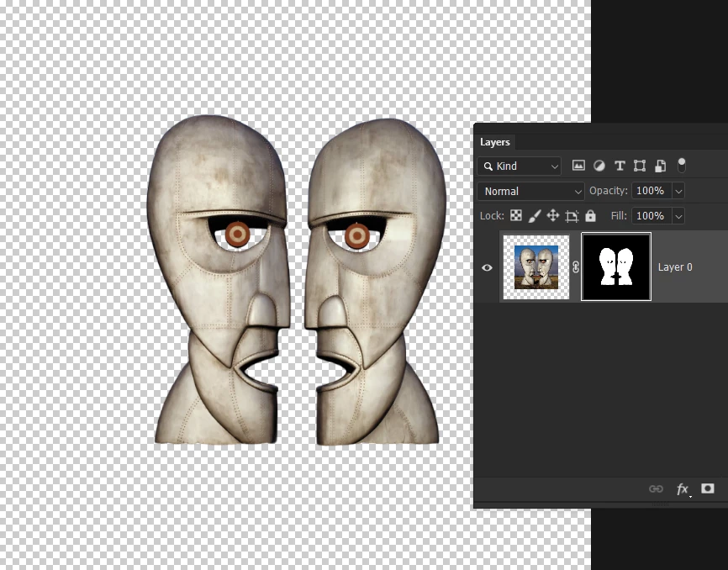Filter layers by shape layers icon
This screenshot has height=570, width=728.
[x=640, y=166]
